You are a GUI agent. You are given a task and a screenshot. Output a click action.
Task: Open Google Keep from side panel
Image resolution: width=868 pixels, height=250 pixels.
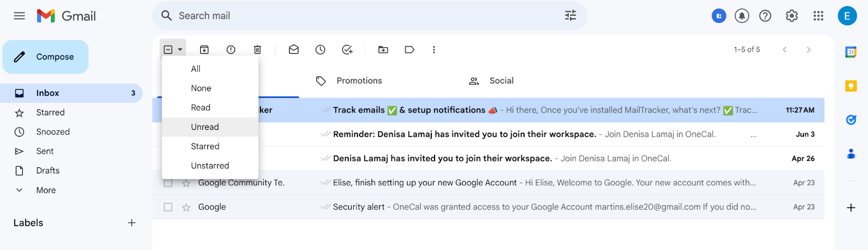pos(851,86)
